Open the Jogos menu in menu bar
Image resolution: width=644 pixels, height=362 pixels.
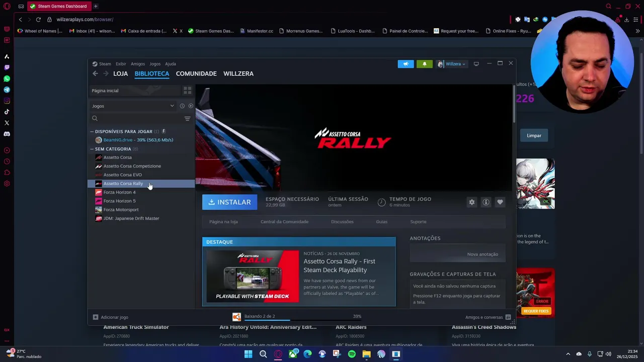[155, 64]
